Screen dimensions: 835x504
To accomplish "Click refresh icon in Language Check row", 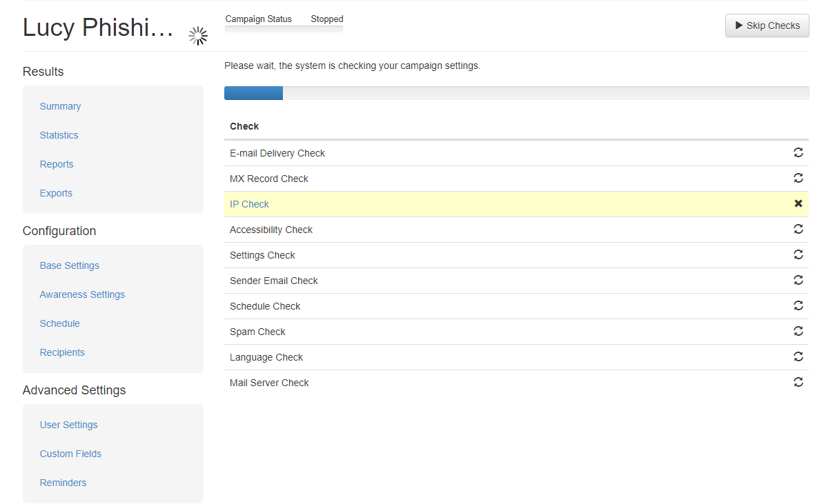I will point(798,356).
